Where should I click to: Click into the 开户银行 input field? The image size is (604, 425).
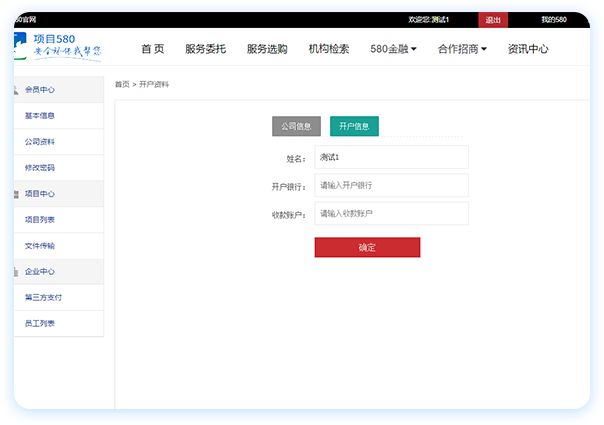pyautogui.click(x=391, y=186)
